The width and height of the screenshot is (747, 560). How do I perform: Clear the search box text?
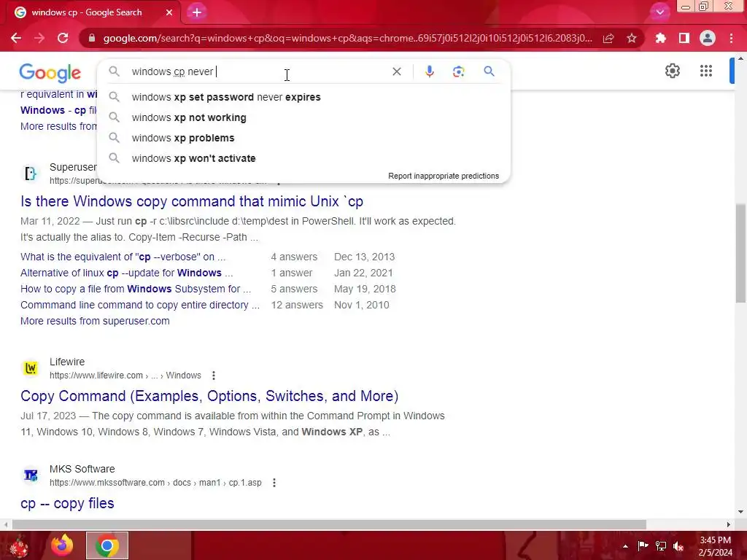(x=396, y=71)
